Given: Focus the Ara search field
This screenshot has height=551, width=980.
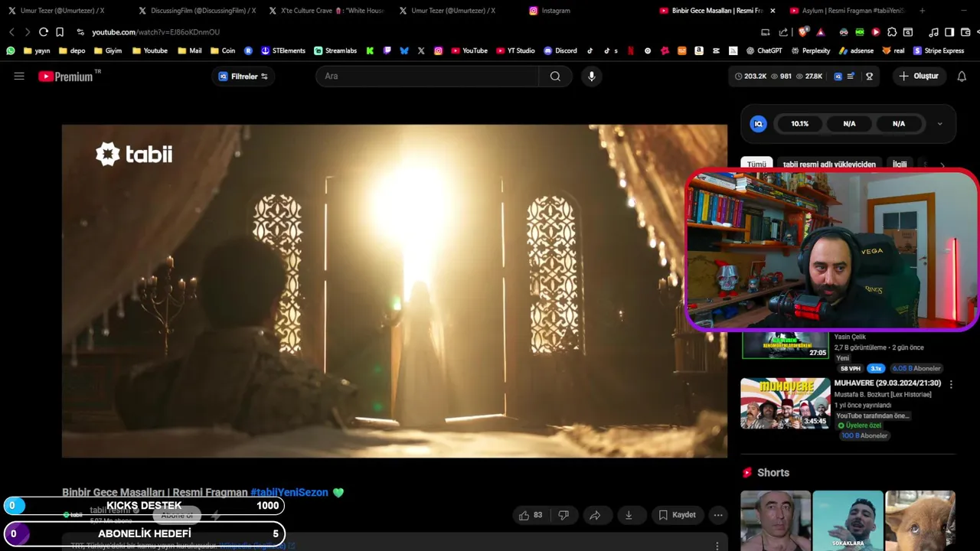Looking at the screenshot, I should 427,77.
